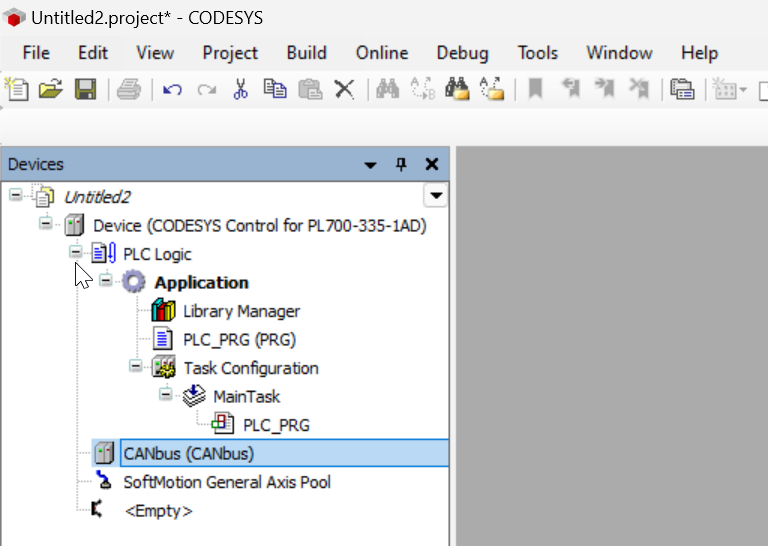This screenshot has width=768, height=546.
Task: Close the Devices panel
Action: 432,165
